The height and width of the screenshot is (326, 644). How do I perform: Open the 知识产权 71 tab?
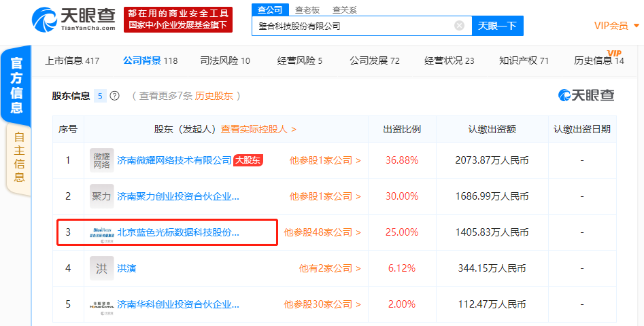coord(524,60)
